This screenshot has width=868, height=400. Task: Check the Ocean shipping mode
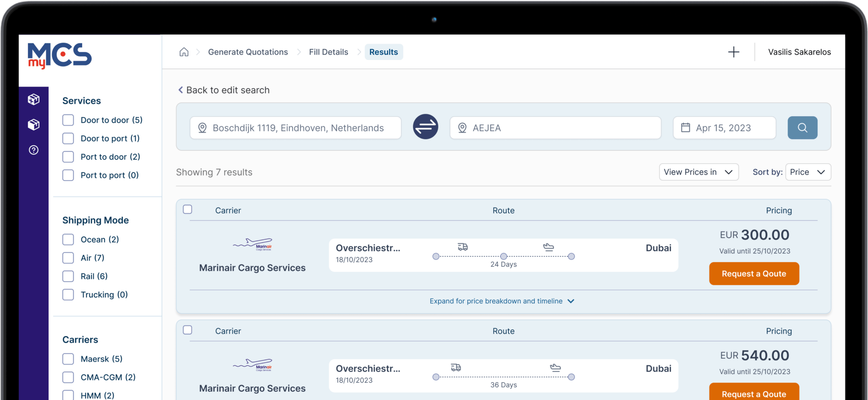pos(68,240)
